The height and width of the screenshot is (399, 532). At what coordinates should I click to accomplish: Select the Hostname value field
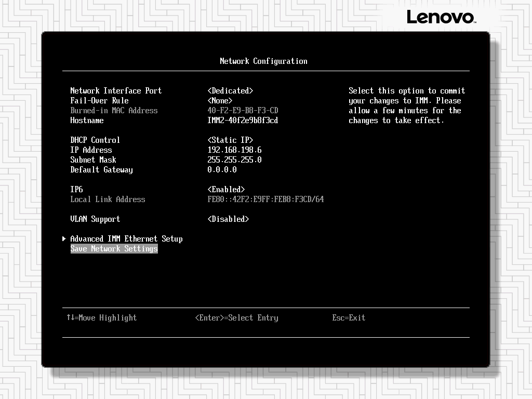coord(243,121)
